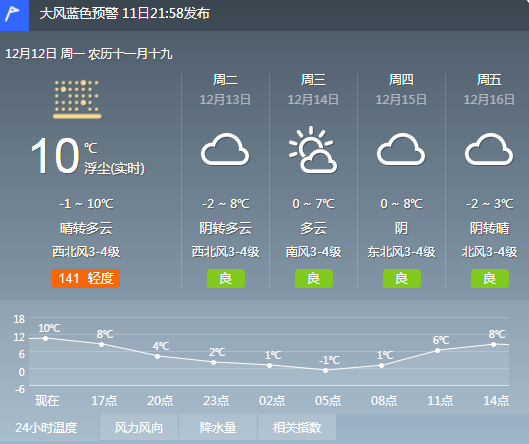Viewport: 529px width, 444px height.
Task: Click the 20点 4℃ chart point
Action: click(x=158, y=356)
